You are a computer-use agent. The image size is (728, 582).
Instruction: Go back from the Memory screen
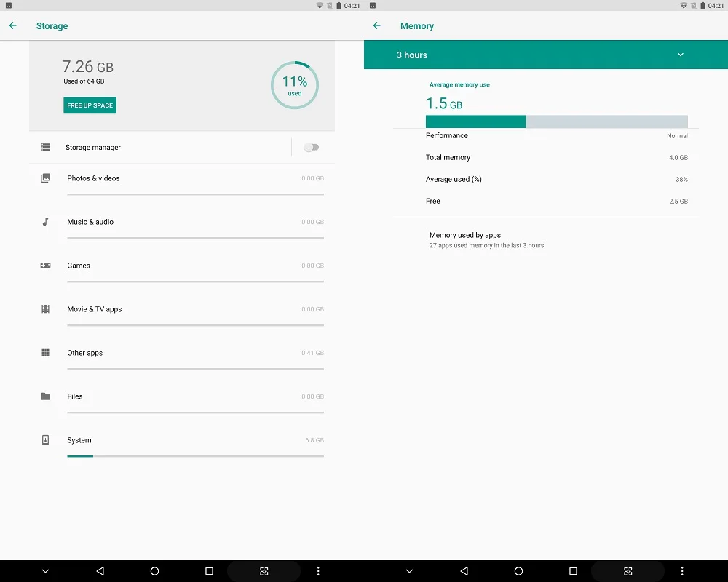pos(377,25)
